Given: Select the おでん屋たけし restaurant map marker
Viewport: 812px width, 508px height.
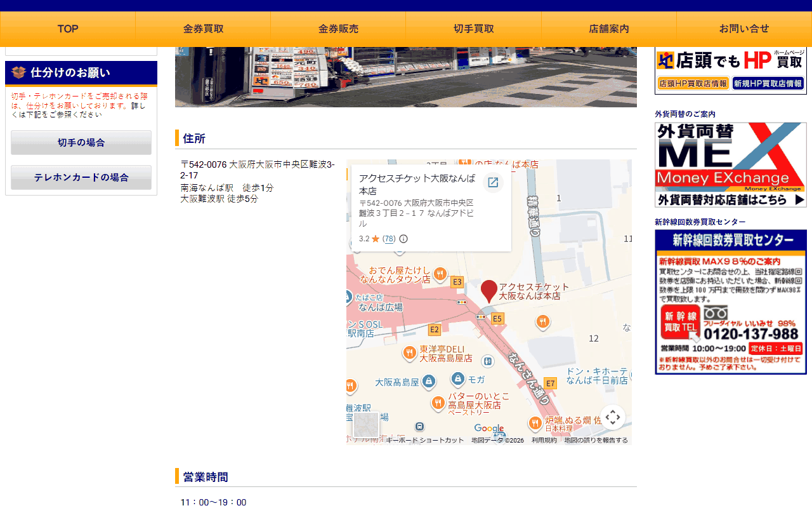Looking at the screenshot, I should (440, 274).
